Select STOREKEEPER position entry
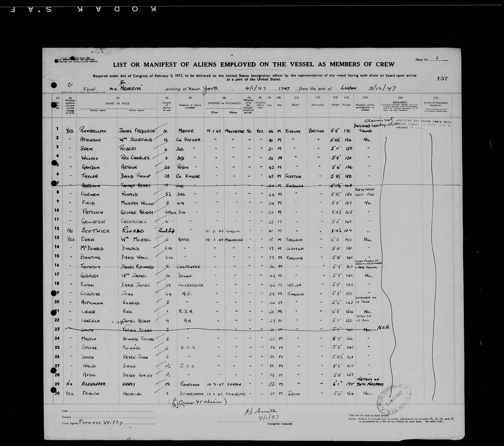 click(191, 285)
